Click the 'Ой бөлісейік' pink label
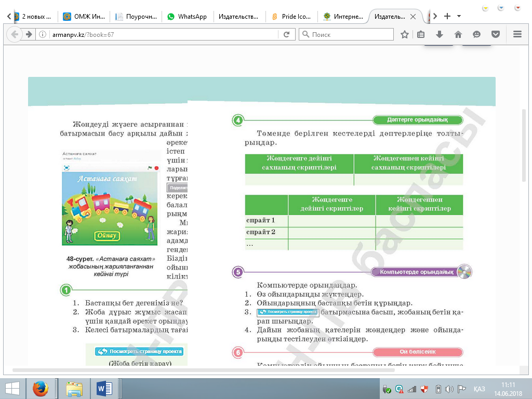This screenshot has width=532, height=399. coord(417,352)
